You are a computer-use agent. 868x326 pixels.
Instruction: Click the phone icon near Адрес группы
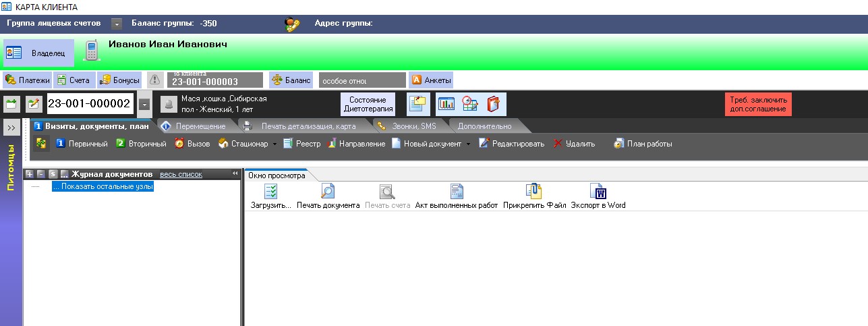click(x=292, y=24)
